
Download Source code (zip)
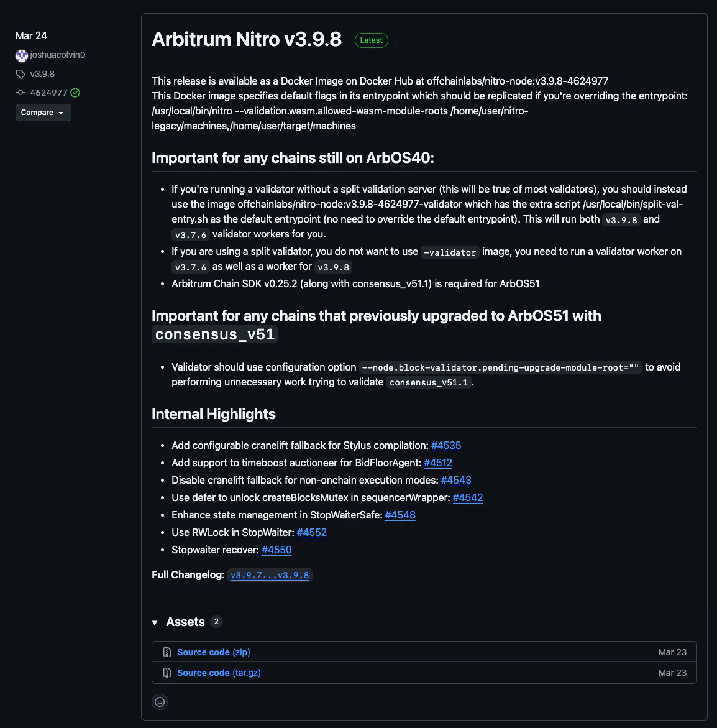(214, 652)
